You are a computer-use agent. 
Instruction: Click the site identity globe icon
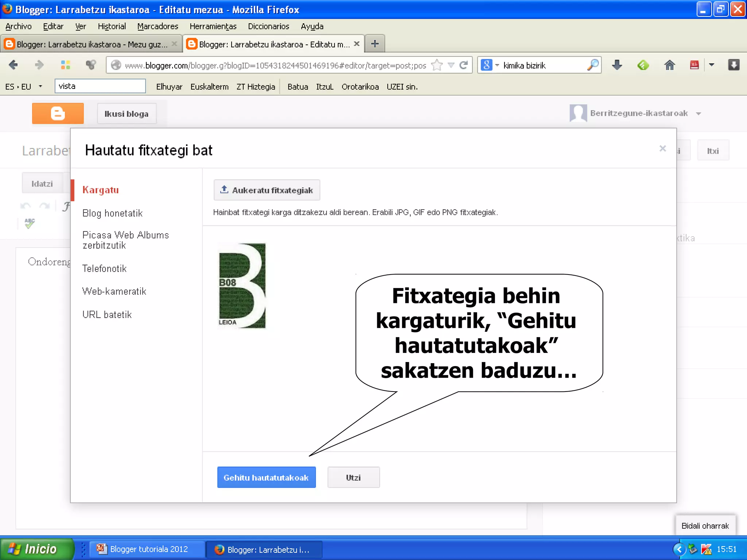point(116,65)
